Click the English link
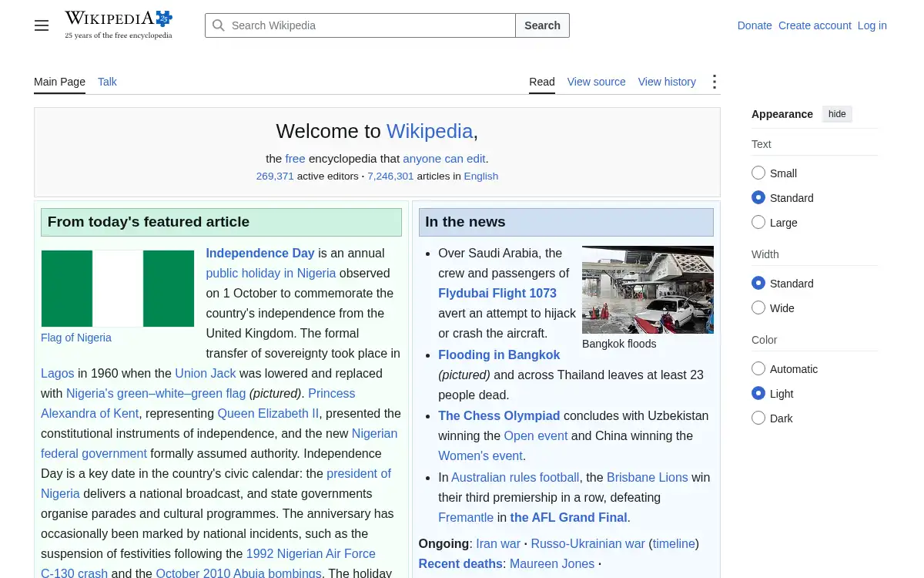This screenshot has height=578, width=924. point(481,176)
